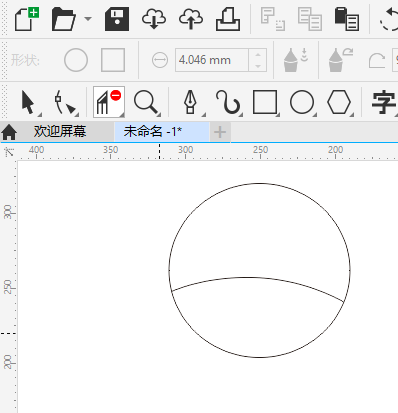The width and height of the screenshot is (398, 413).
Task: Toggle pen pressure icon
Action: click(x=296, y=60)
